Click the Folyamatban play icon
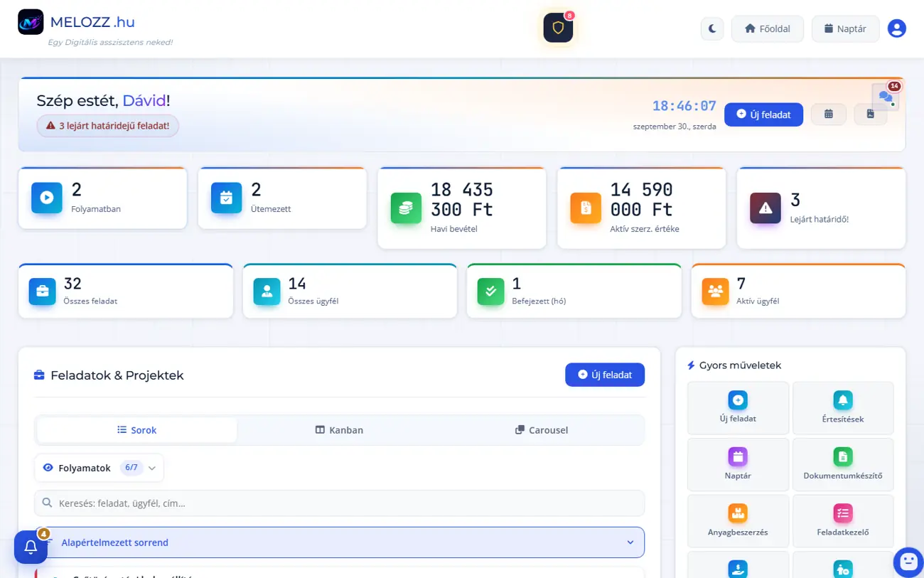The height and width of the screenshot is (578, 924). click(x=47, y=198)
